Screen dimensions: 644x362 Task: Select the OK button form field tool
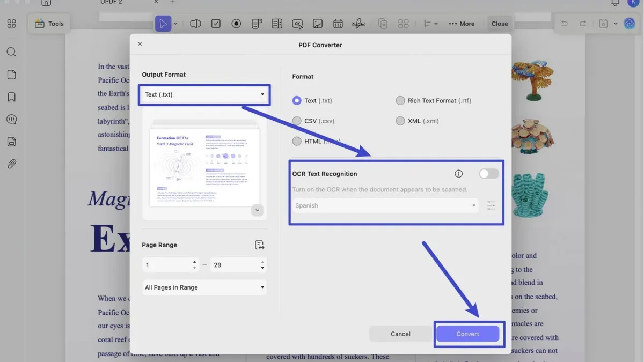pyautogui.click(x=297, y=24)
